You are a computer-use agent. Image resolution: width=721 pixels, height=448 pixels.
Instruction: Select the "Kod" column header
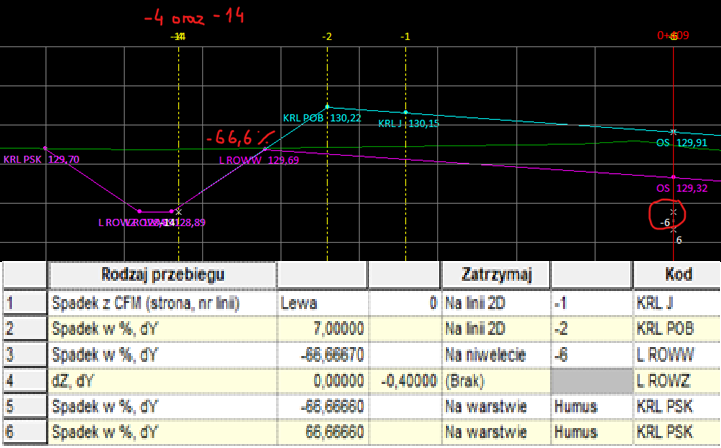point(677,274)
